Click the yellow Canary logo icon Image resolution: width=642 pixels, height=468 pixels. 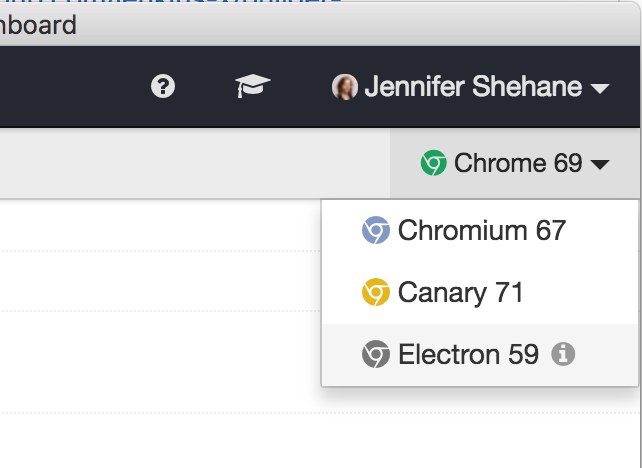pos(375,293)
